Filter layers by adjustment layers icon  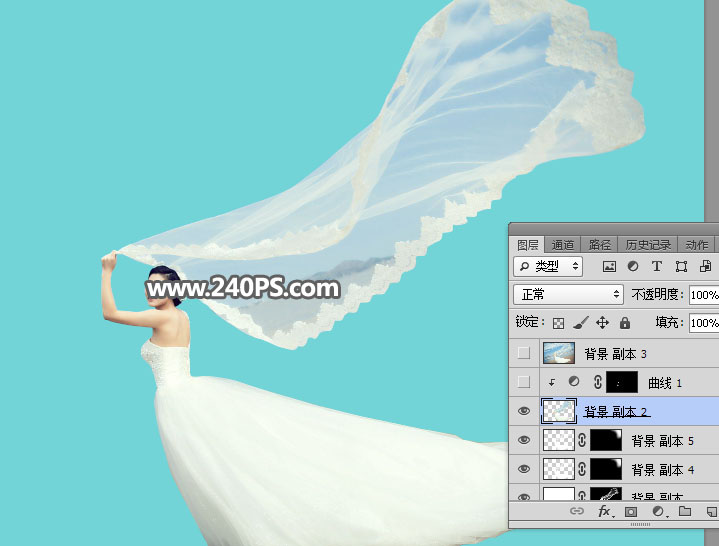coord(633,266)
